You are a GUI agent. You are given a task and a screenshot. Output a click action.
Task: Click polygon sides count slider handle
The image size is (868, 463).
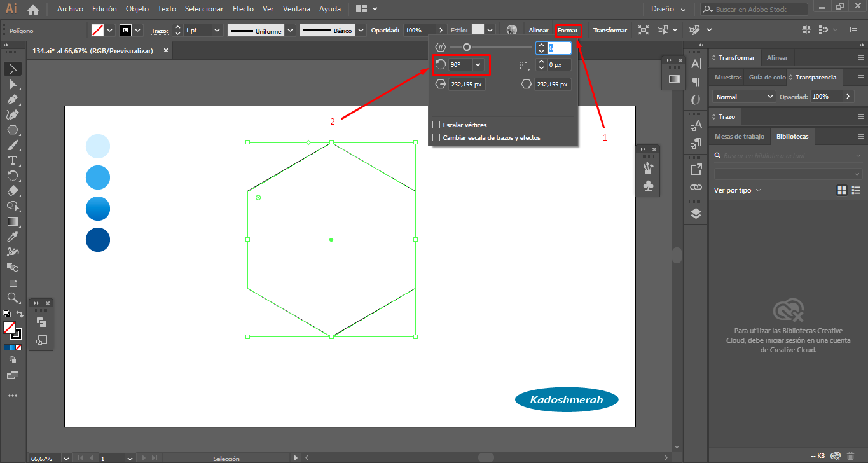(x=467, y=47)
